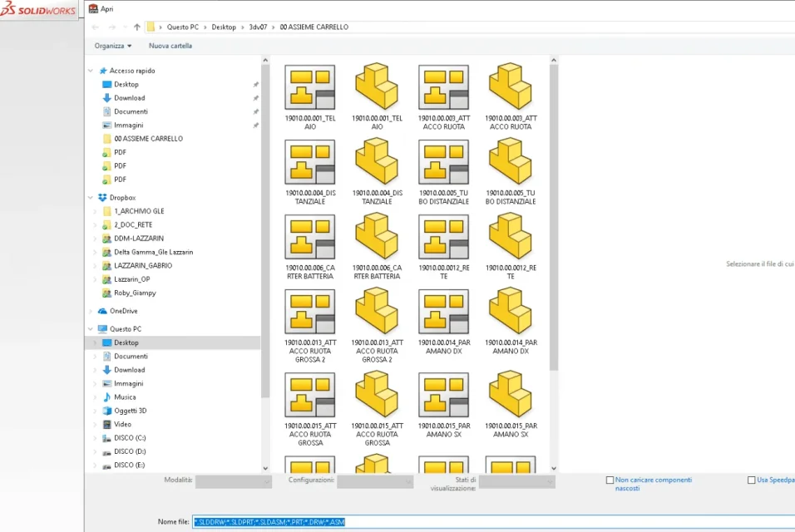The height and width of the screenshot is (532, 795).
Task: Open the Organizza dropdown menu
Action: 112,46
